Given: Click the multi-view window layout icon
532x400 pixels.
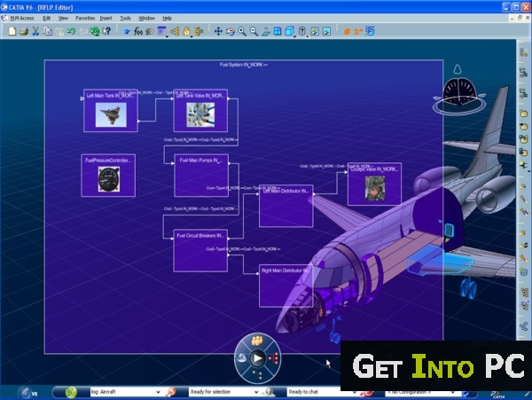Looking at the screenshot, I should [278, 32].
